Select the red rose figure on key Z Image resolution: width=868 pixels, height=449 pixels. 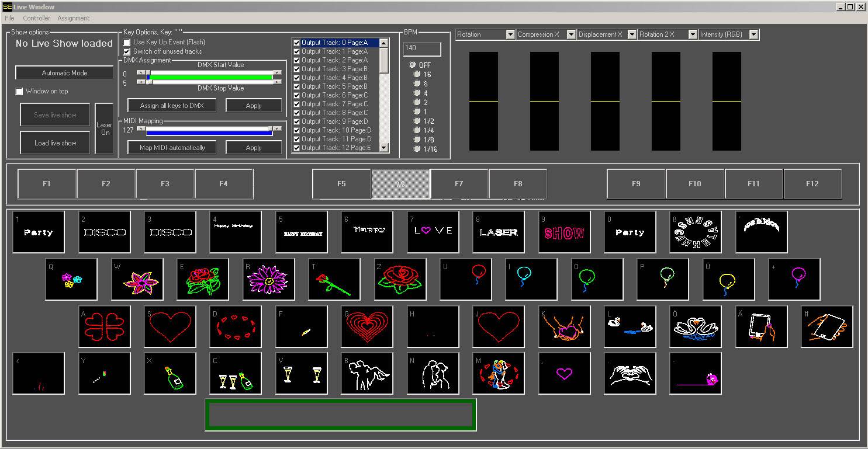[400, 279]
